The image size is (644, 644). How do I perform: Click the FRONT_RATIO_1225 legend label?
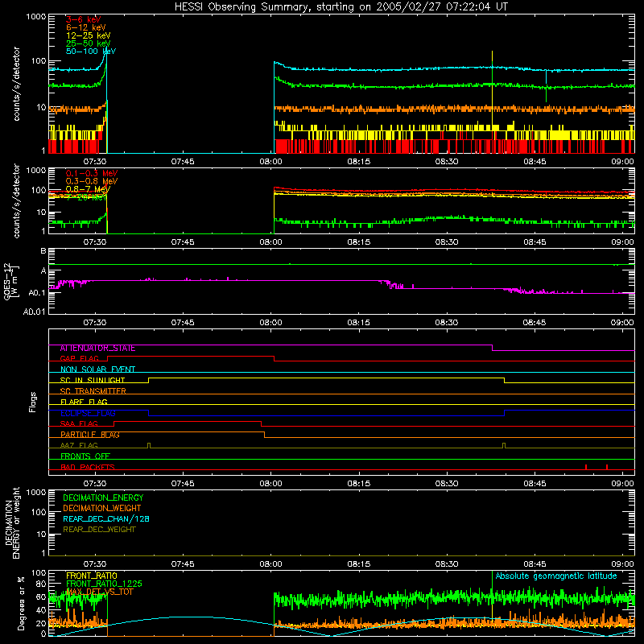104,584
